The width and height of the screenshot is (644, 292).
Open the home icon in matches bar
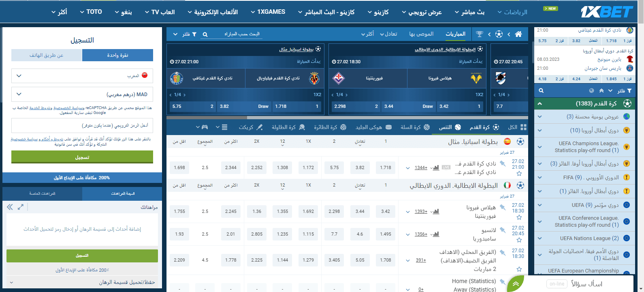518,34
